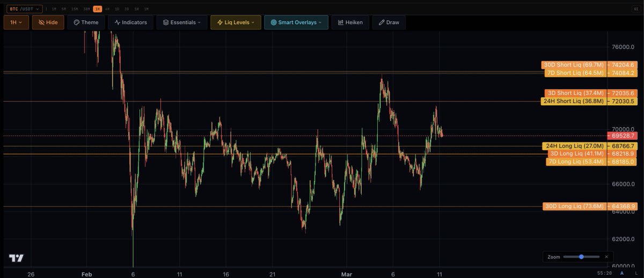Image resolution: width=644 pixels, height=278 pixels.
Task: Activate the Draw tool
Action: (389, 22)
